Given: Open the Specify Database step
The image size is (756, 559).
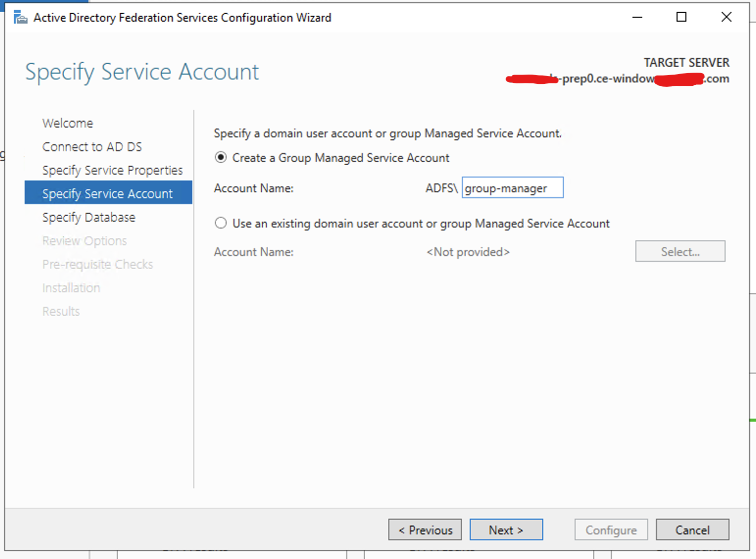Looking at the screenshot, I should coord(89,217).
